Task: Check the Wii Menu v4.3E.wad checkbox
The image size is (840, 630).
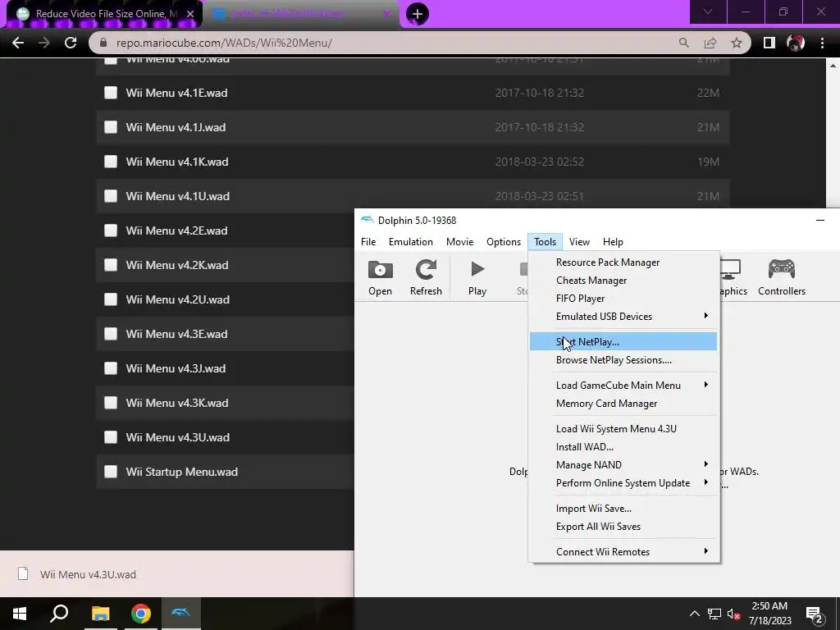Action: 111,334
